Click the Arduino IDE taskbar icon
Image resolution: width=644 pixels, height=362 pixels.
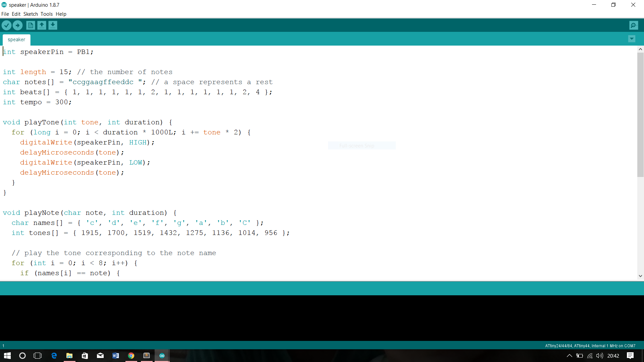(x=161, y=355)
